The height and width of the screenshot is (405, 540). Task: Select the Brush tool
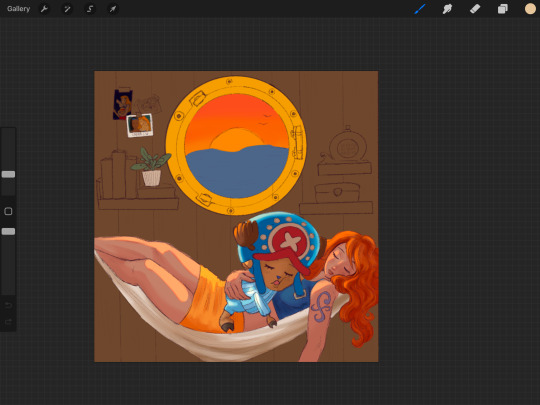(420, 9)
